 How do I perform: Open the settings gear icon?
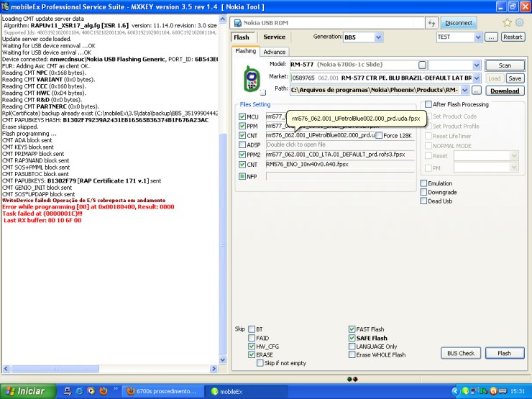[x=520, y=23]
